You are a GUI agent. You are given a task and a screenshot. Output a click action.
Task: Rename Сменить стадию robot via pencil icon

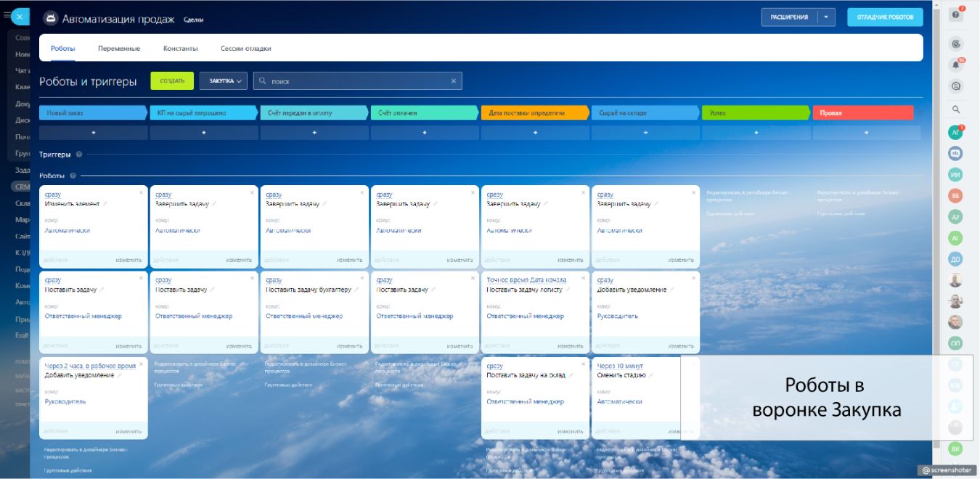(653, 375)
